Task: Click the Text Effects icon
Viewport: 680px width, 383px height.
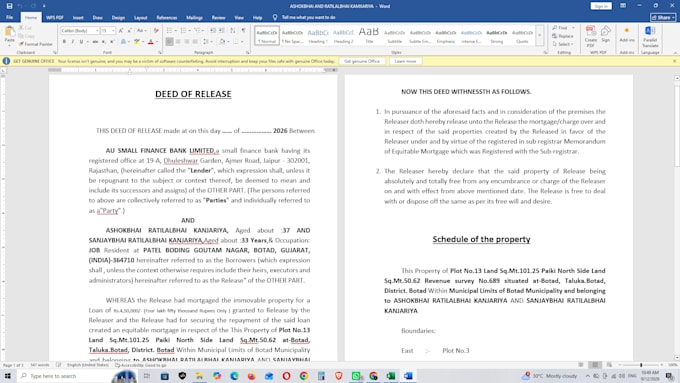Action: click(124, 42)
